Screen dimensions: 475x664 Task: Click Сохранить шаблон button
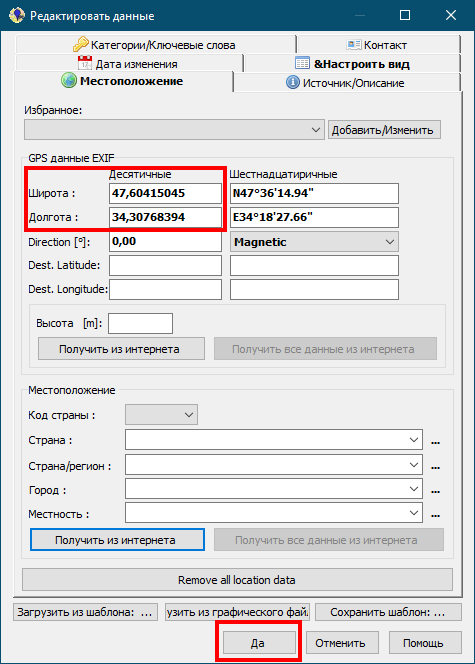[388, 612]
